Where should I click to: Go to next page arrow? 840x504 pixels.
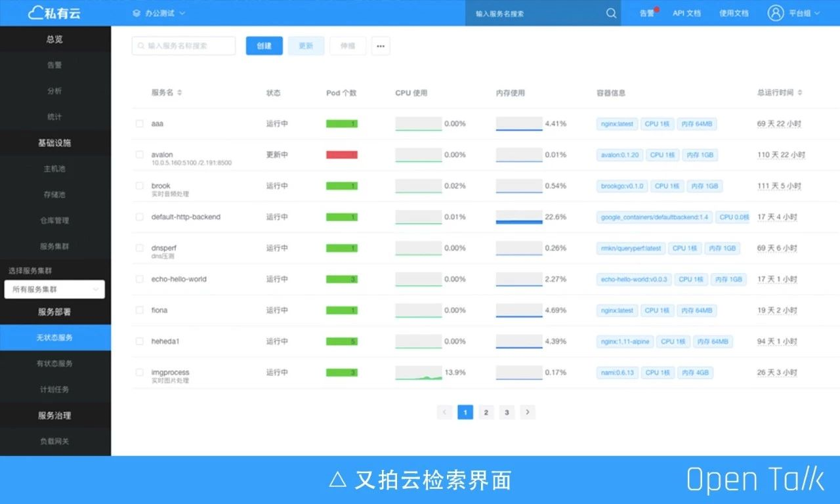tap(528, 412)
